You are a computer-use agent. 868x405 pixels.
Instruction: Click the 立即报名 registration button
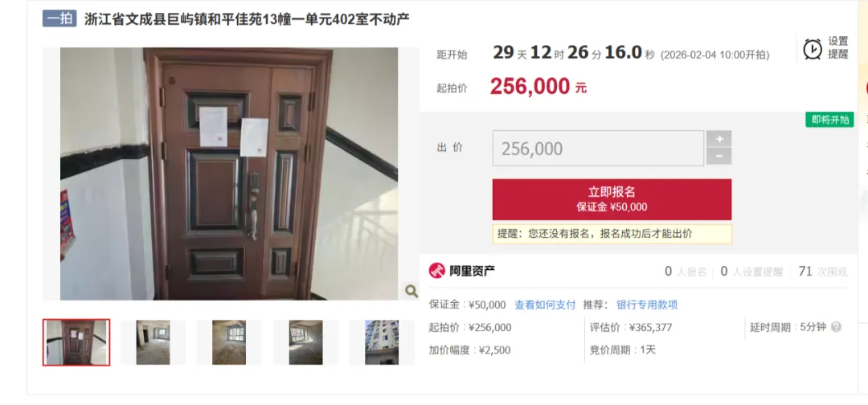(612, 199)
